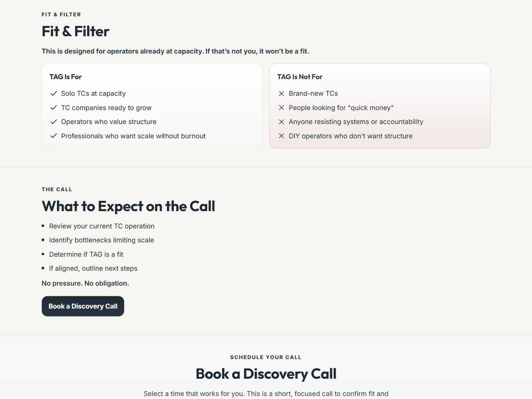This screenshot has width=532, height=399.
Task: Click checkmark icon beside TC companies ready to grow
Action: pos(54,108)
